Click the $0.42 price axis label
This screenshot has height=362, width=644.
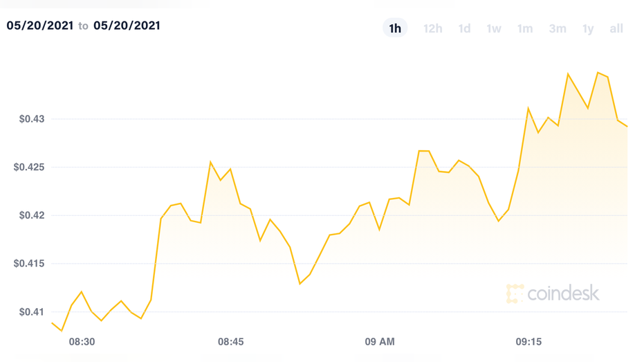32,215
